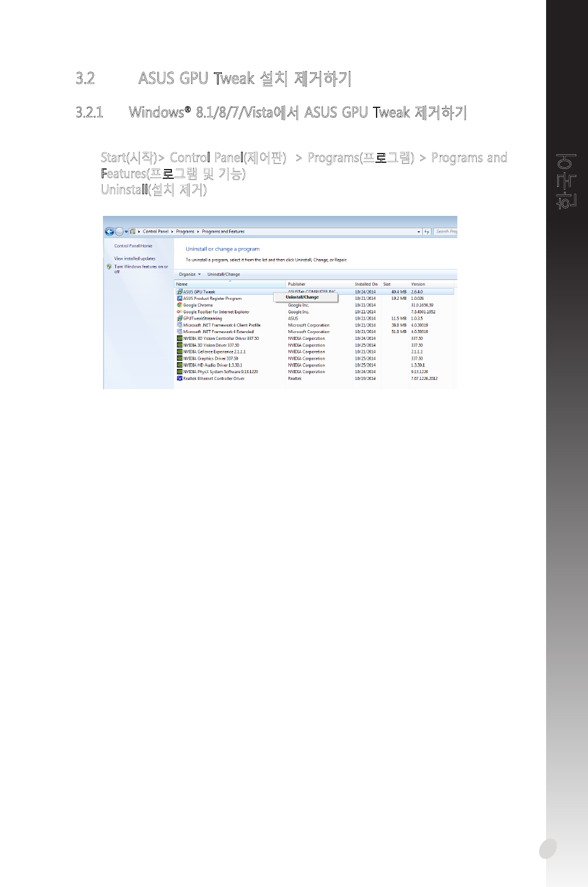The width and height of the screenshot is (588, 887).
Task: Click the Back navigation arrow
Action: 109,232
